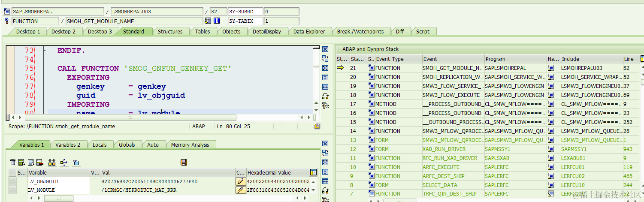Select the row selector for LV_OBJGUID
Viewport: 644px width, 202px height.
point(12,181)
